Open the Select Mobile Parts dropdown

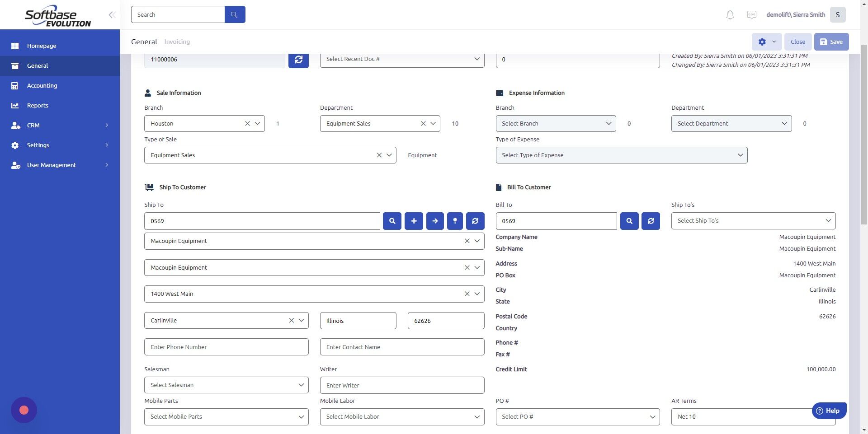point(226,416)
